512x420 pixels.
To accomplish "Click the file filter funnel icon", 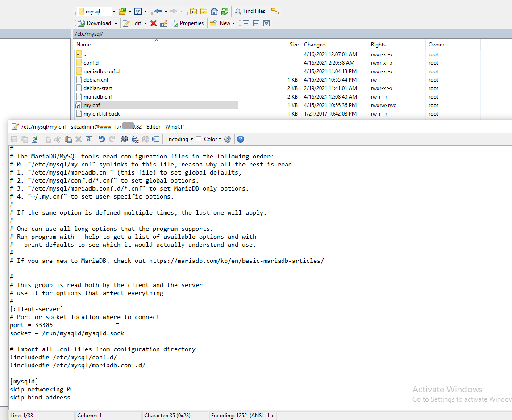I will 138,12.
